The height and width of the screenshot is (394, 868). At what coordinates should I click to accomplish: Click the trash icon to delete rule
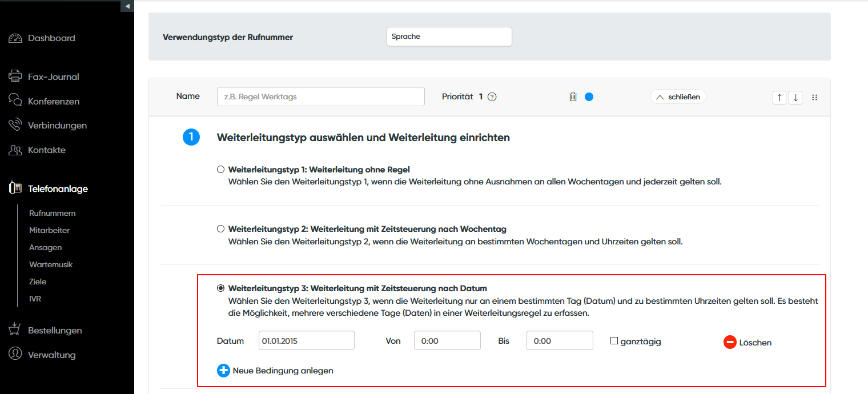tap(573, 97)
